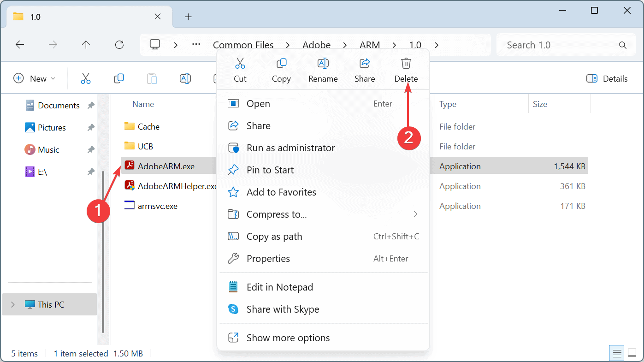Image resolution: width=644 pixels, height=362 pixels.
Task: Click the toolbar Paste clipboard icon
Action: point(152,78)
